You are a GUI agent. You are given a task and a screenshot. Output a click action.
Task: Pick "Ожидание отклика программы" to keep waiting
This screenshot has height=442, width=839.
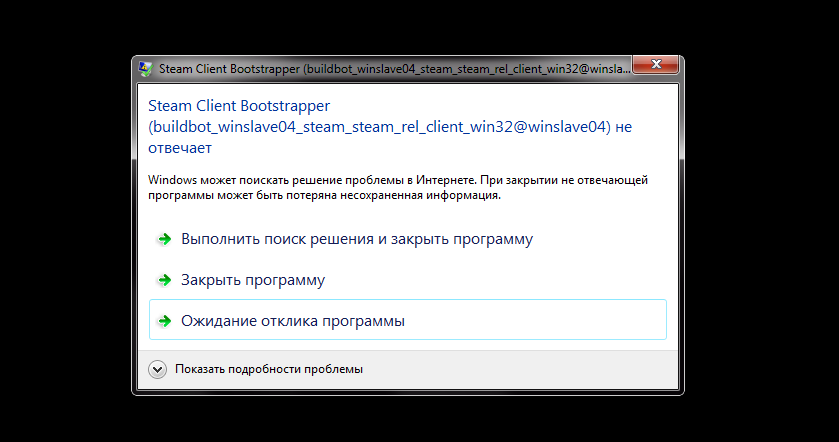pyautogui.click(x=292, y=321)
